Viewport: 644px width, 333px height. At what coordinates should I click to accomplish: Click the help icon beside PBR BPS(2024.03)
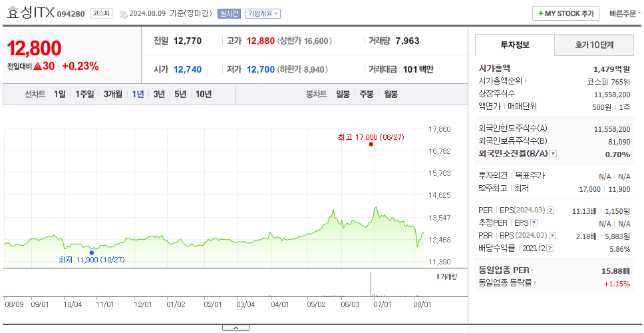(x=553, y=236)
